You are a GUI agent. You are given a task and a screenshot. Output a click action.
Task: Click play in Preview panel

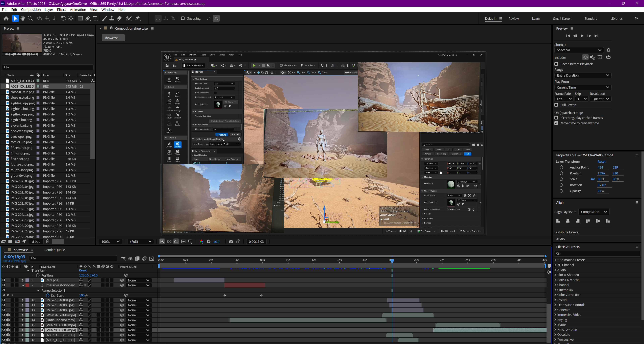pos(582,36)
